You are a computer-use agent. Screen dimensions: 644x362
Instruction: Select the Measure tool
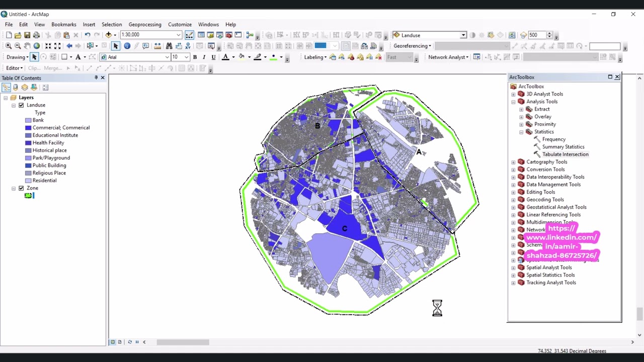(x=157, y=46)
